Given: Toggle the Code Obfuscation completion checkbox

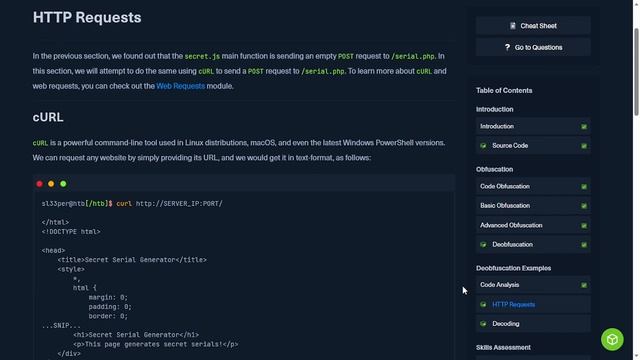Looking at the screenshot, I should (x=584, y=187).
